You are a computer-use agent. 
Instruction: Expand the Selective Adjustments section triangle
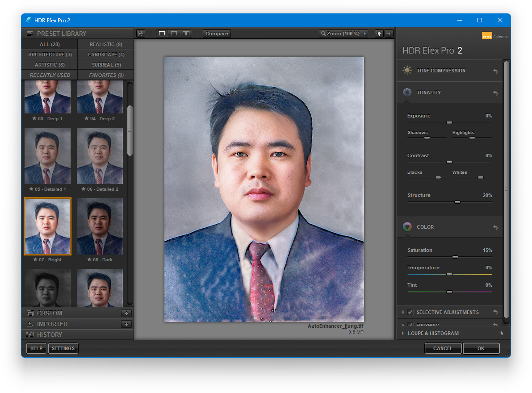tap(403, 312)
